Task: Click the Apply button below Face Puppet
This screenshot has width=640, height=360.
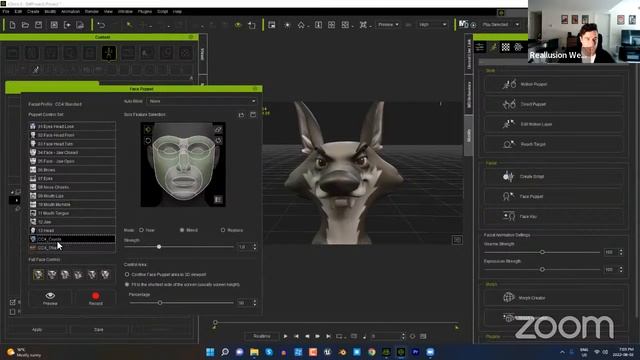Action: point(37,330)
